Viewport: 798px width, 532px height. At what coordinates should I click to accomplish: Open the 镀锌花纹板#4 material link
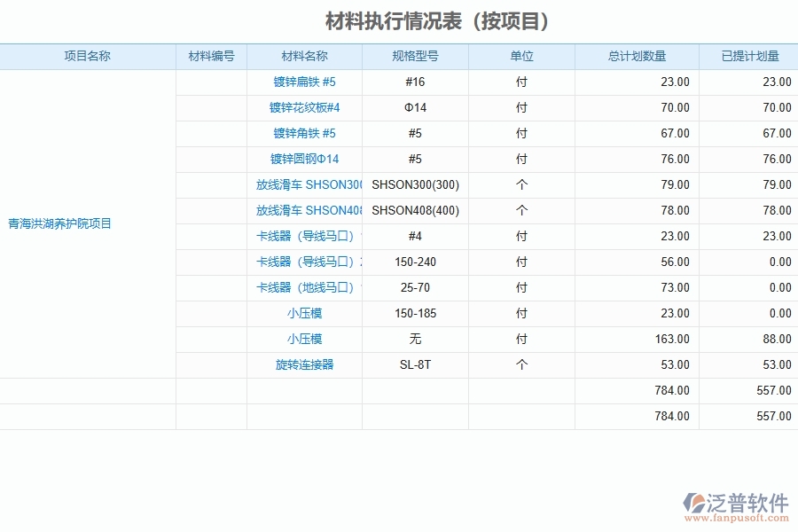tap(304, 107)
